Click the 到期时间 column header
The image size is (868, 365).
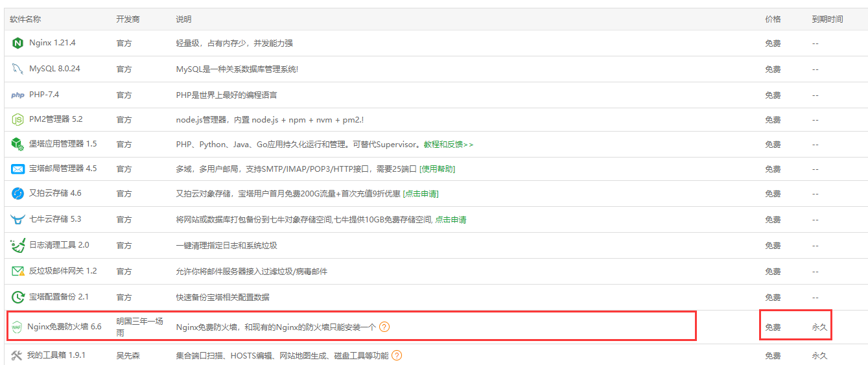pos(827,19)
